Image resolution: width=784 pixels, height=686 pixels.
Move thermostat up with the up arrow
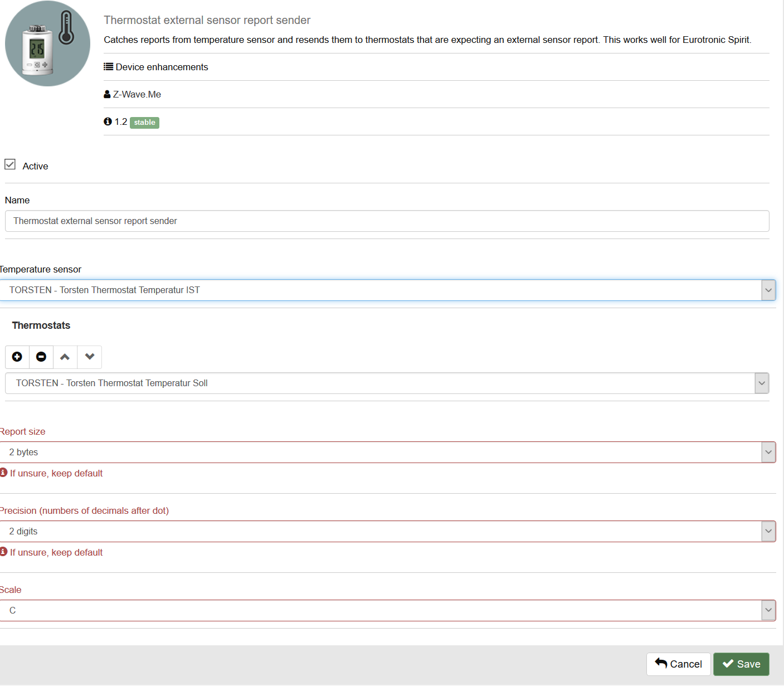coord(65,357)
